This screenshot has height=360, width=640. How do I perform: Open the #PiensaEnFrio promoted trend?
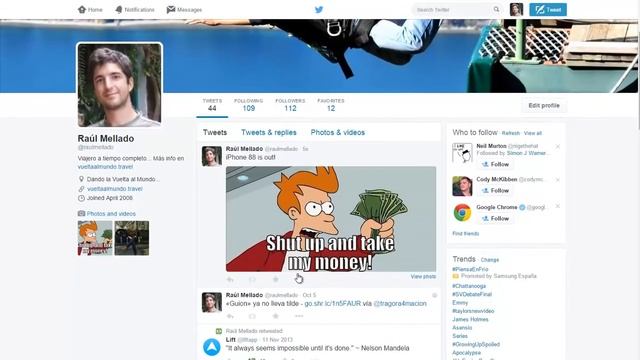[470, 269]
